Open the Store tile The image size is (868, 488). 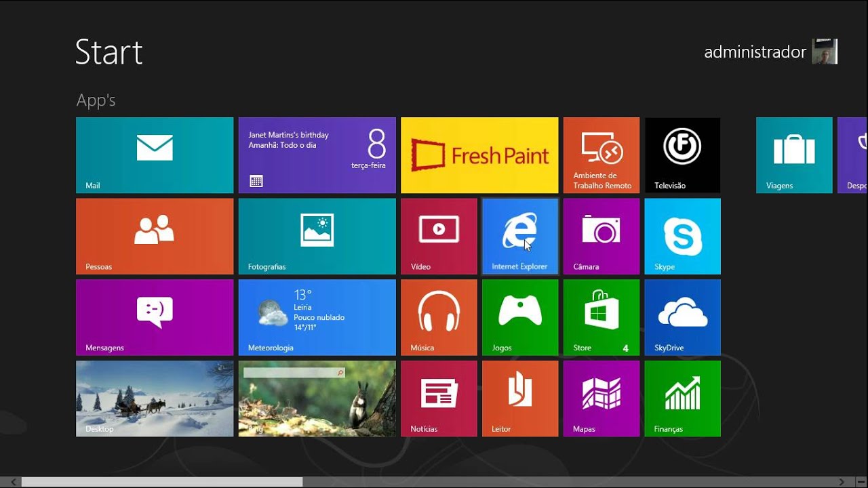601,317
